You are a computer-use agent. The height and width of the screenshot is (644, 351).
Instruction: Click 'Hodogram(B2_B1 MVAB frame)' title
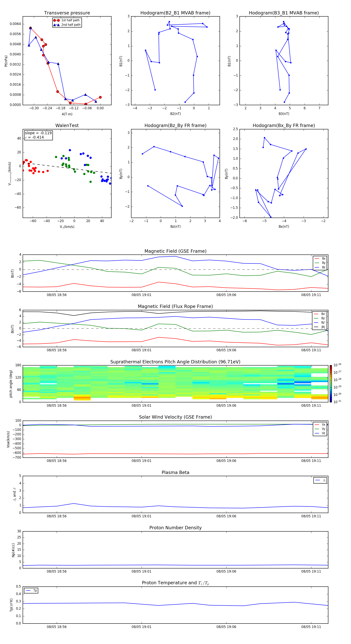coord(175,13)
